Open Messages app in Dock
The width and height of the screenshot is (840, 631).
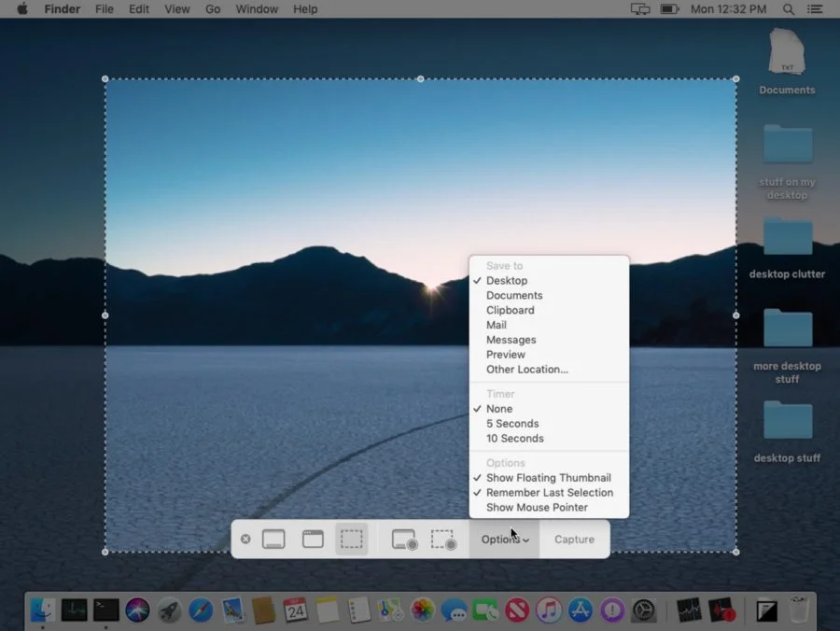(x=455, y=610)
